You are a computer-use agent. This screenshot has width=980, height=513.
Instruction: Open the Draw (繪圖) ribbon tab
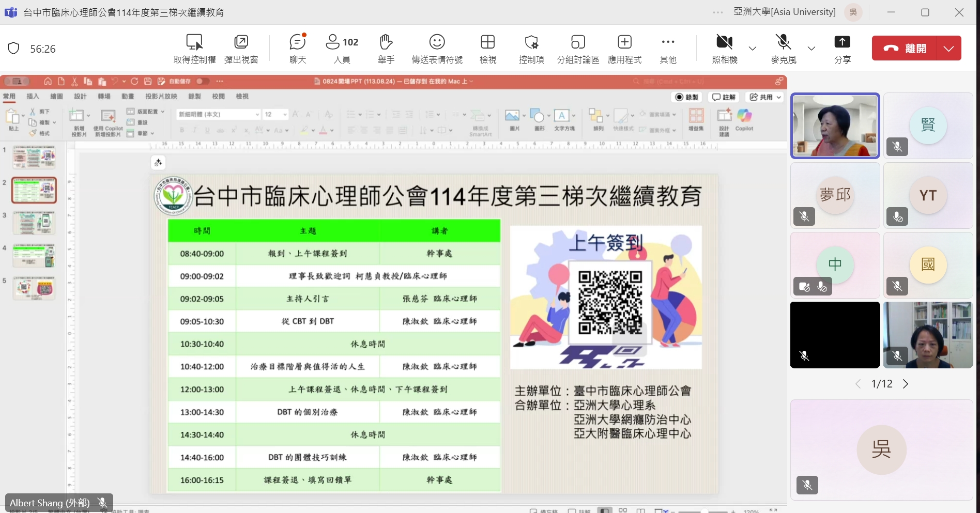(56, 96)
